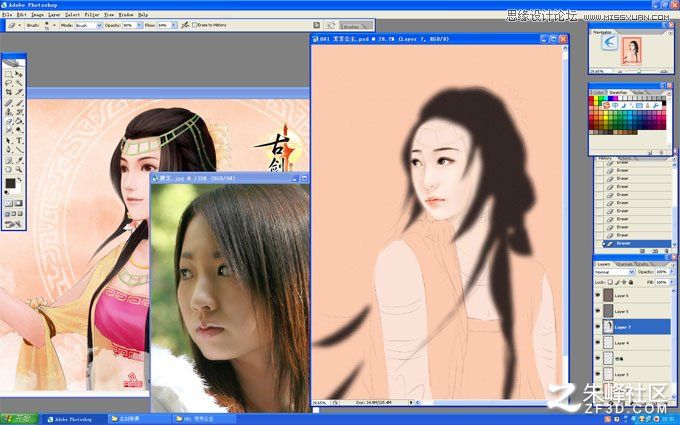The image size is (680, 425).
Task: Click the background color swatch
Action: point(18,190)
